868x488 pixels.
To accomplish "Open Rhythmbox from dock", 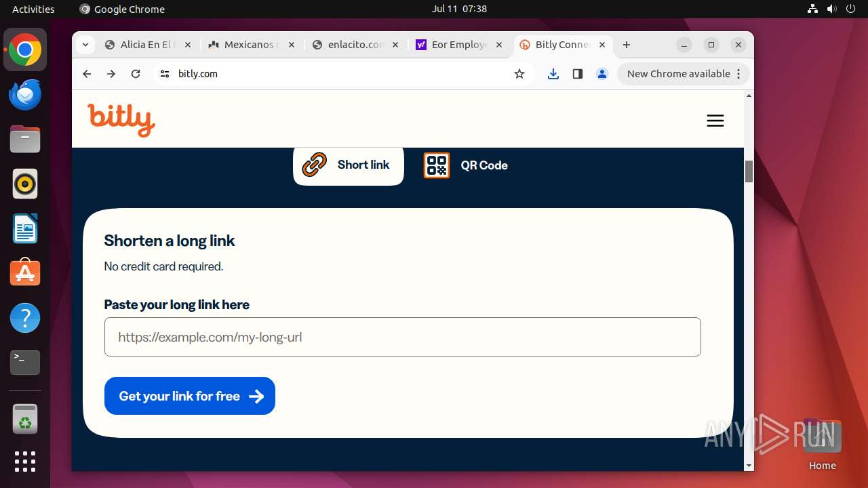I will [25, 184].
